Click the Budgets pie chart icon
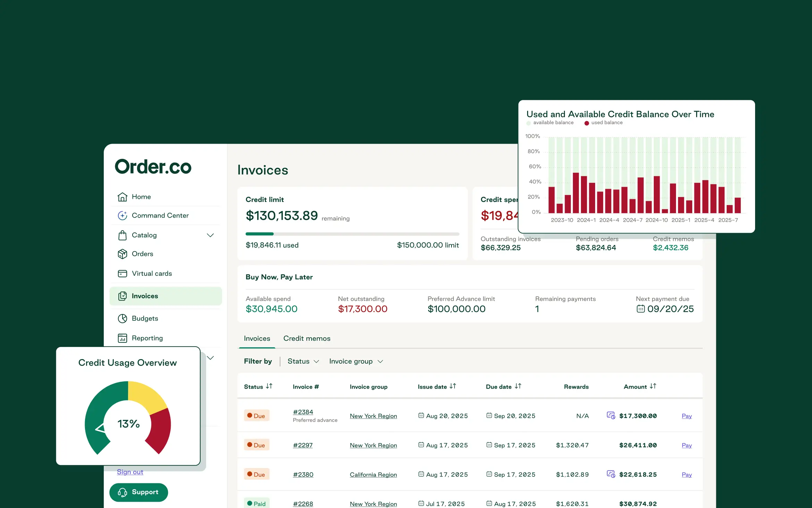812x508 pixels. pos(122,319)
